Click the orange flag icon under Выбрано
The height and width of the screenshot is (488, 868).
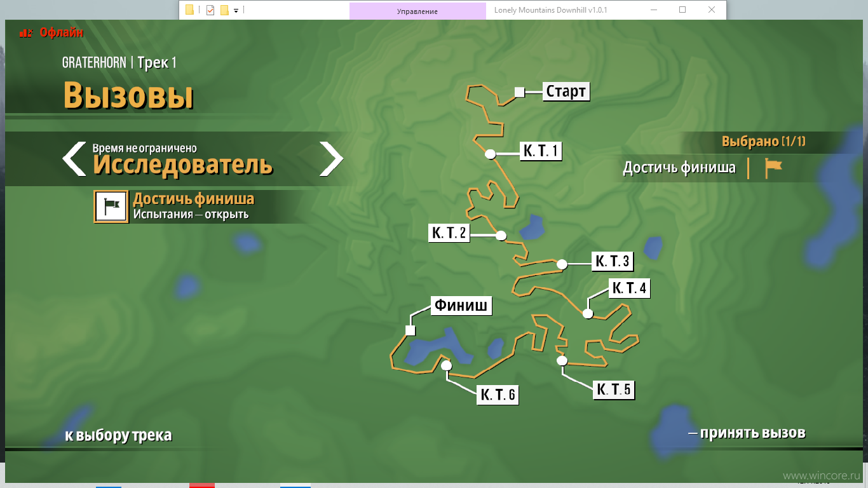click(x=773, y=168)
